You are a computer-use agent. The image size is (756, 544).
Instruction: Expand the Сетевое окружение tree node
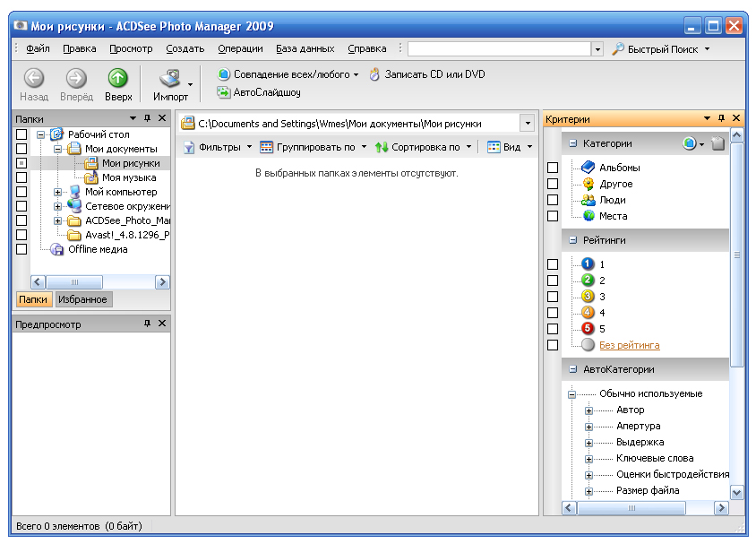point(57,206)
